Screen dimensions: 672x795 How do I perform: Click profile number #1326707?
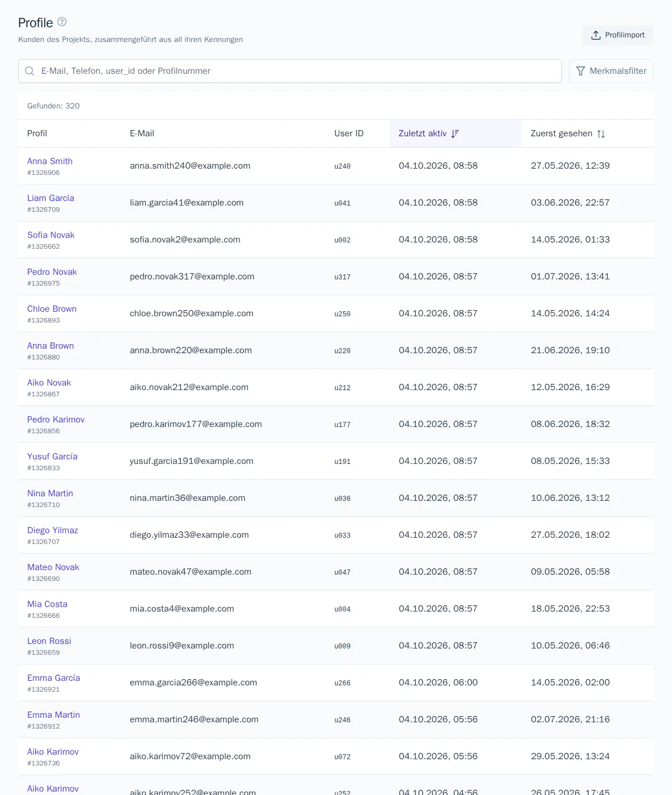[x=44, y=542]
